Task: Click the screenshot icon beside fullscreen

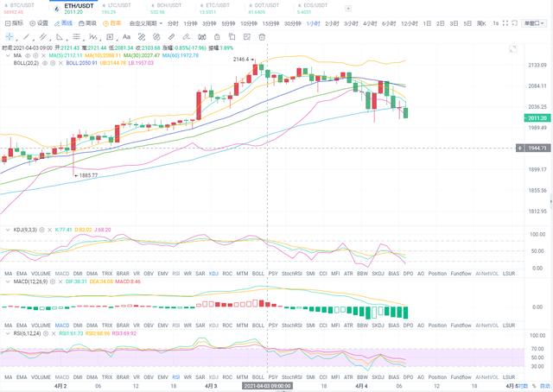Action: [515, 23]
